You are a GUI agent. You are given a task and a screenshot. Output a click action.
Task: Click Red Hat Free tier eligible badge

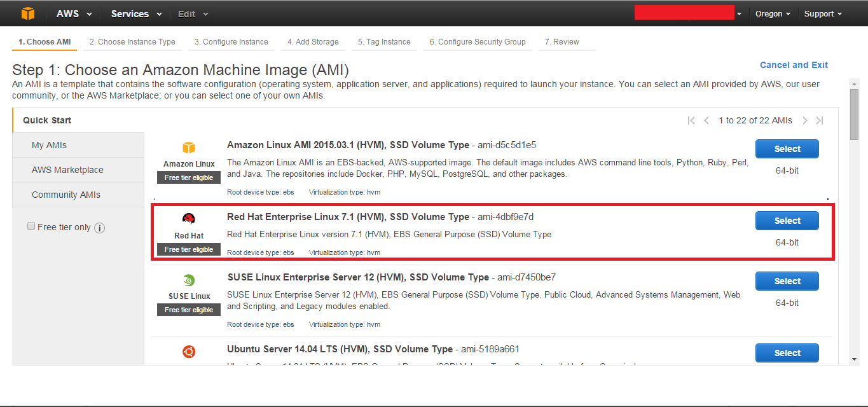click(189, 249)
